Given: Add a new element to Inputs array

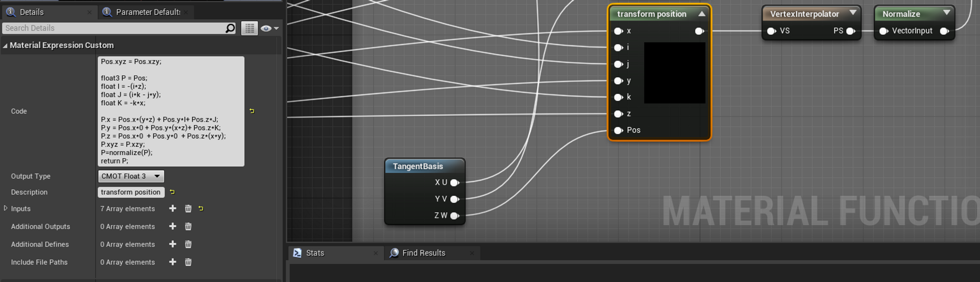Looking at the screenshot, I should tap(172, 209).
